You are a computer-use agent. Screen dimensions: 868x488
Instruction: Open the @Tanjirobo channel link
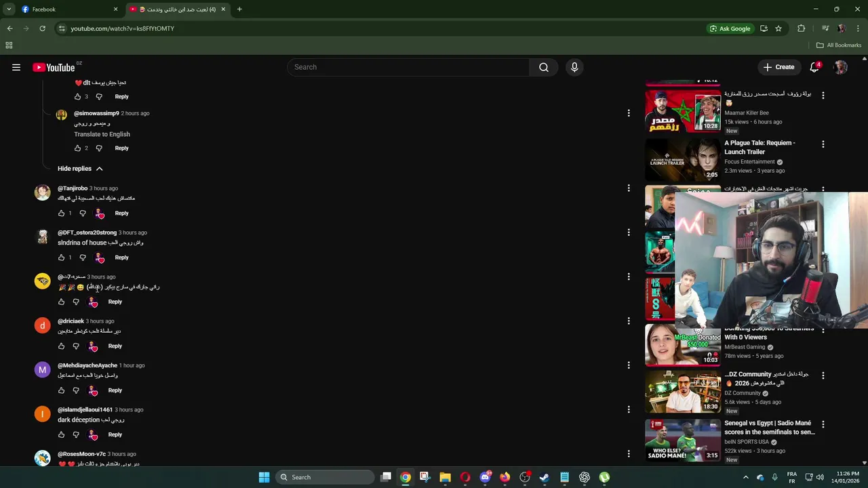(73, 188)
